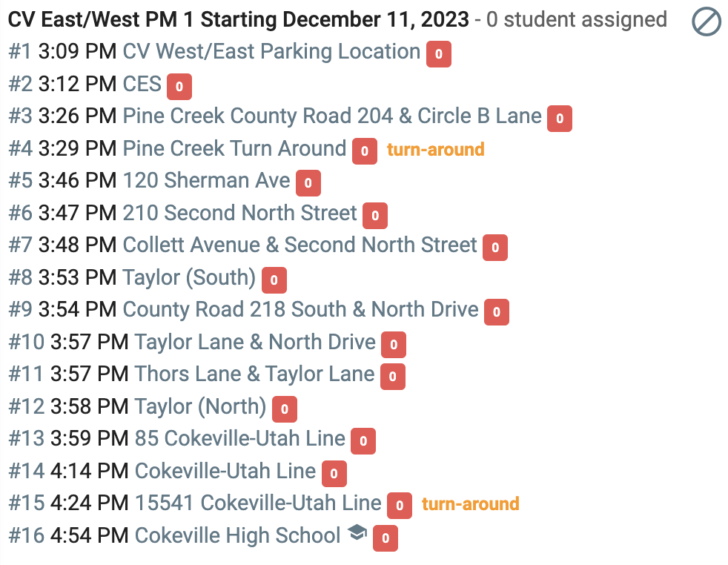Click red zero badge beside CES stop
The width and height of the screenshot is (728, 565).
(179, 86)
